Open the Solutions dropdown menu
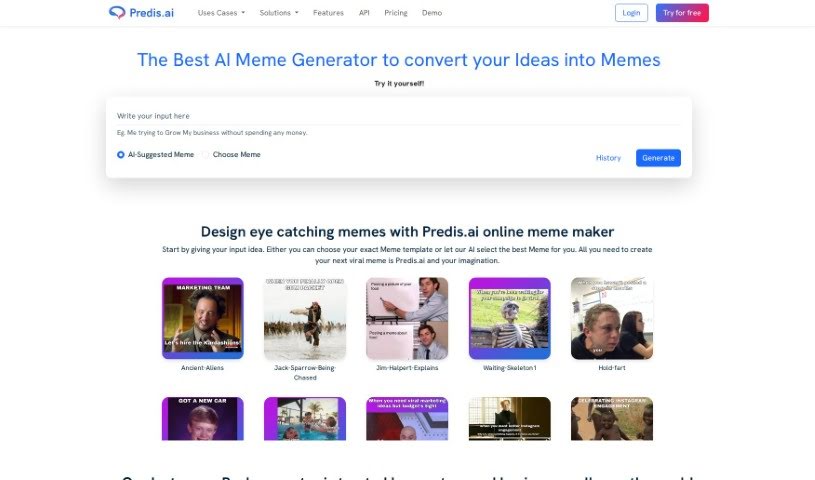Viewport: 815px width, 480px height. click(279, 13)
